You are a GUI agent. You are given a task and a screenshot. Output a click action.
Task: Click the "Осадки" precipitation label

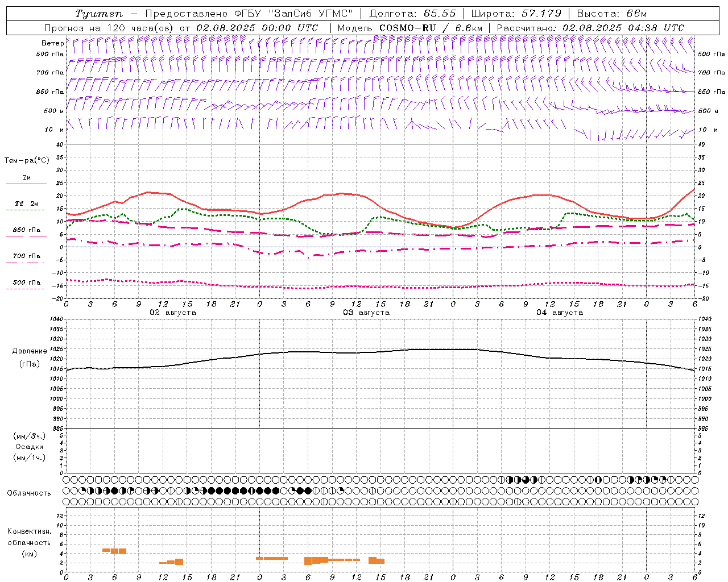pyautogui.click(x=30, y=447)
